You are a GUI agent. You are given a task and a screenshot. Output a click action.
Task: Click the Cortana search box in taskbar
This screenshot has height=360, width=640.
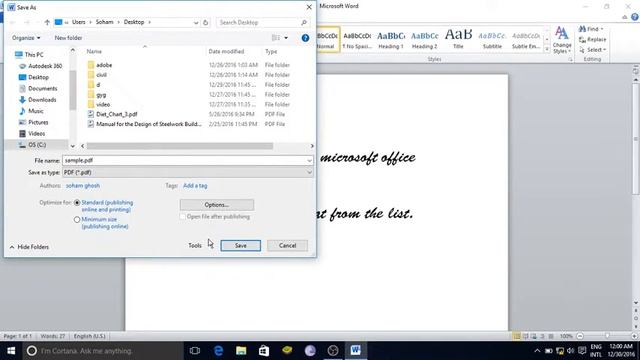coord(103,351)
